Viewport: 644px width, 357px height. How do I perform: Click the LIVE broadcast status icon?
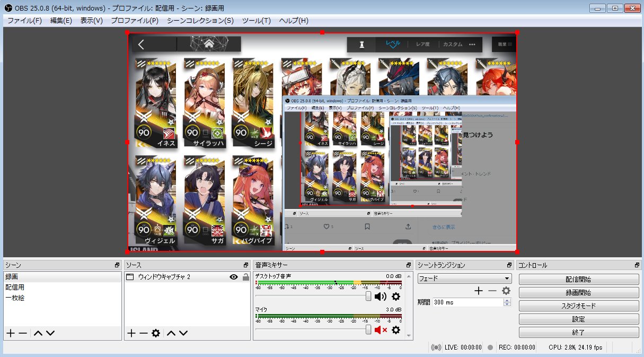pyautogui.click(x=436, y=347)
